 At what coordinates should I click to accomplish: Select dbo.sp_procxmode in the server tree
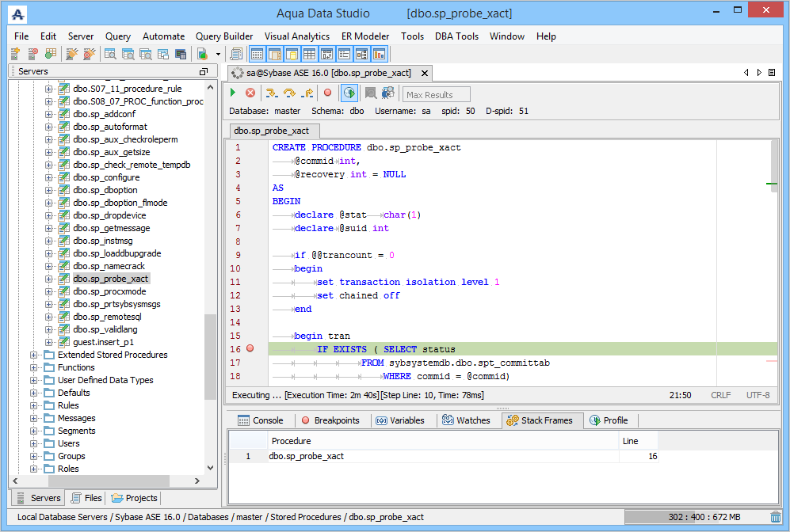point(109,291)
